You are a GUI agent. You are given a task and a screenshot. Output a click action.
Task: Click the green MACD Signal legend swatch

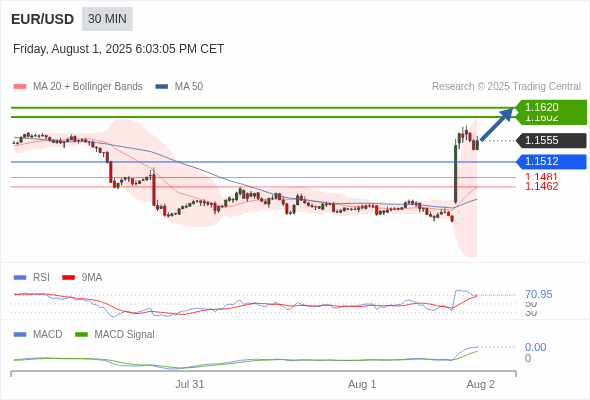click(x=81, y=335)
